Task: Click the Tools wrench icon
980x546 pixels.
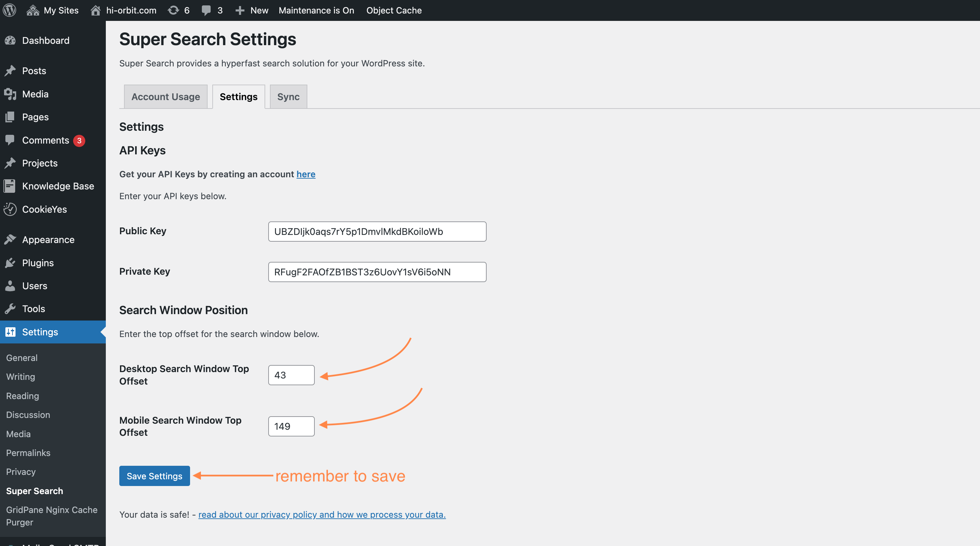Action: (10, 309)
